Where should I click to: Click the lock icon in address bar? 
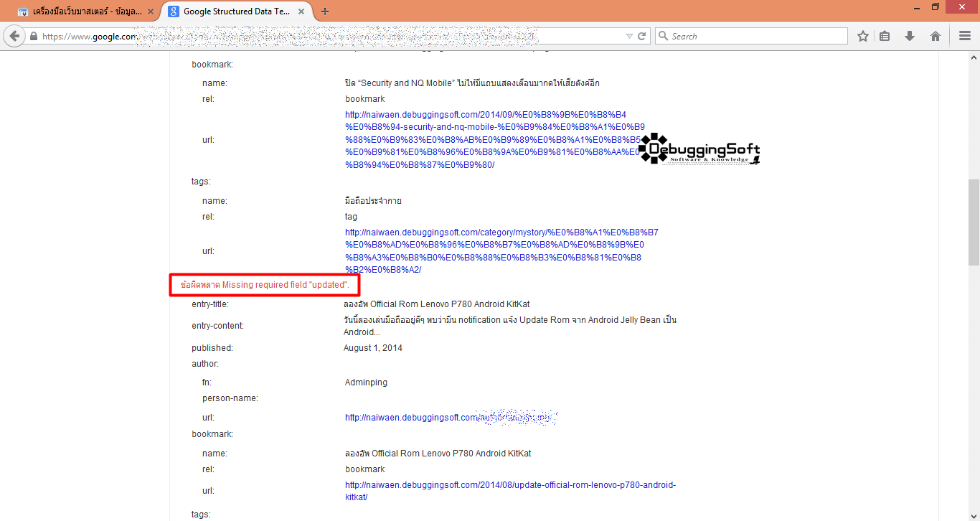pyautogui.click(x=34, y=36)
